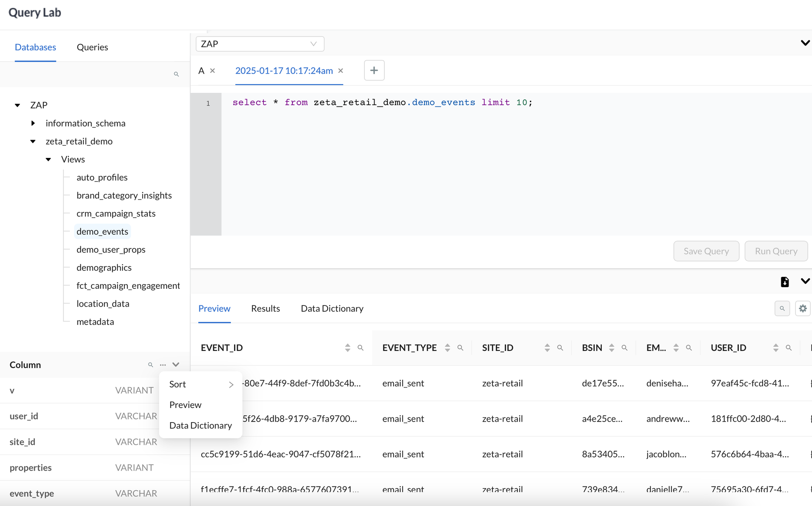The height and width of the screenshot is (506, 812).
Task: Add a new query tab
Action: pos(374,70)
